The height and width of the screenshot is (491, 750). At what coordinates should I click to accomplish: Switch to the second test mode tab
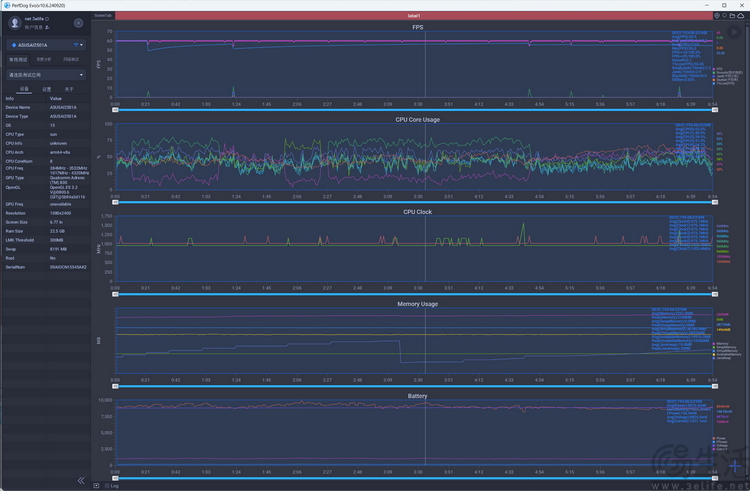(x=44, y=60)
